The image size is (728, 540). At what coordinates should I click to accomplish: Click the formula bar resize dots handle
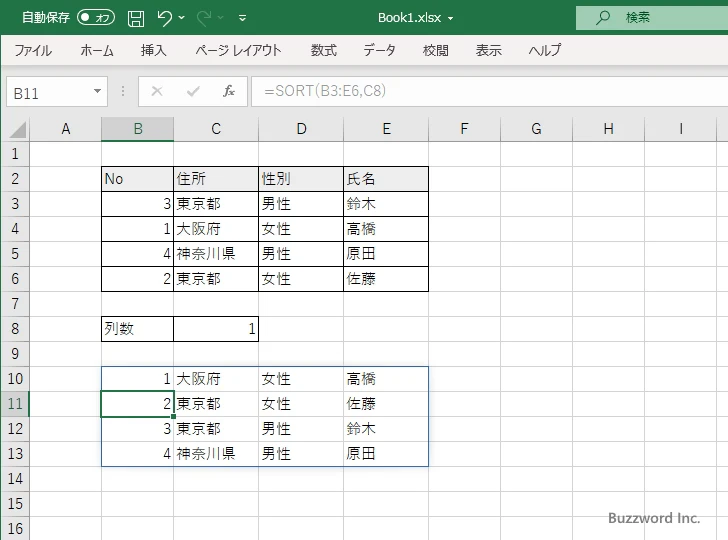pos(123,91)
